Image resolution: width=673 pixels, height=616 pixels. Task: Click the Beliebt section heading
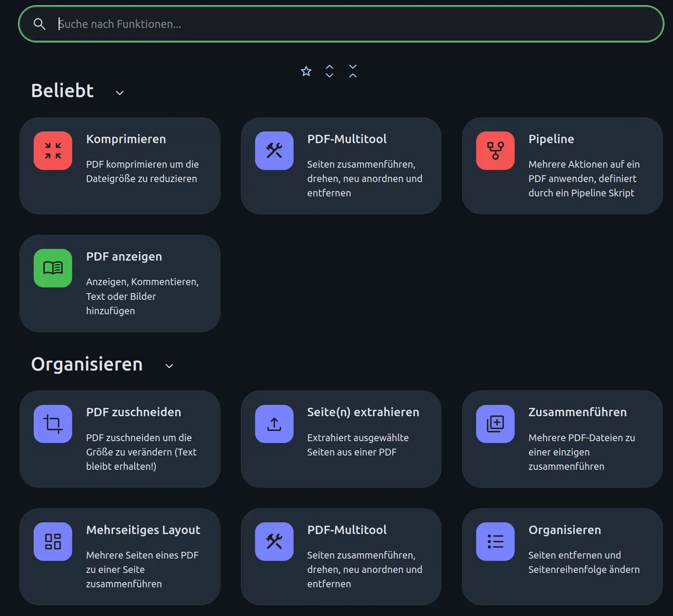tap(62, 91)
